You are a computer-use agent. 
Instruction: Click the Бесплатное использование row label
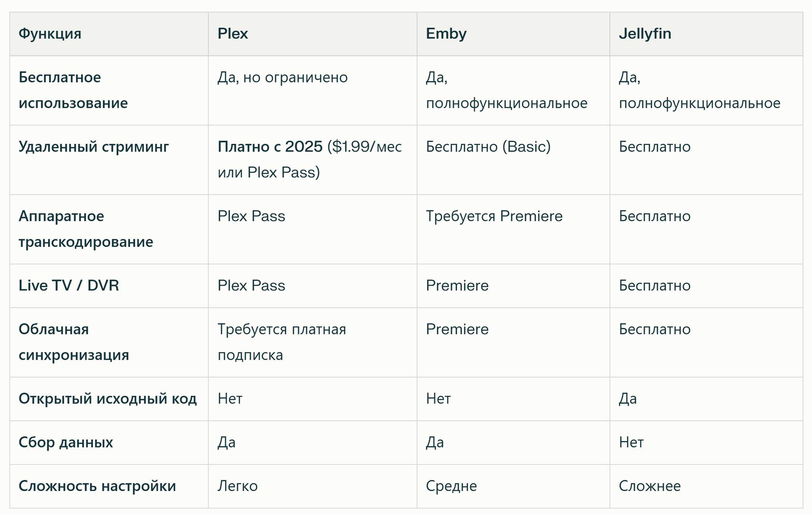[73, 90]
